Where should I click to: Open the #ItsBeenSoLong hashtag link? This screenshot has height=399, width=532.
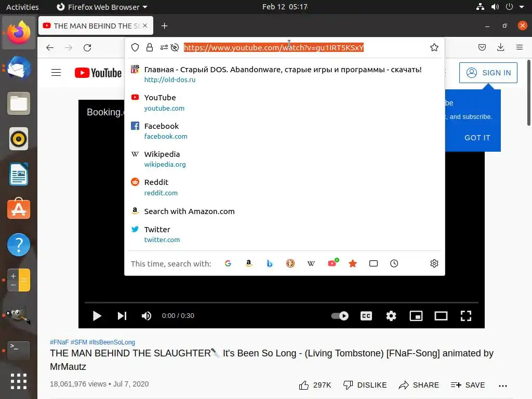(x=112, y=342)
